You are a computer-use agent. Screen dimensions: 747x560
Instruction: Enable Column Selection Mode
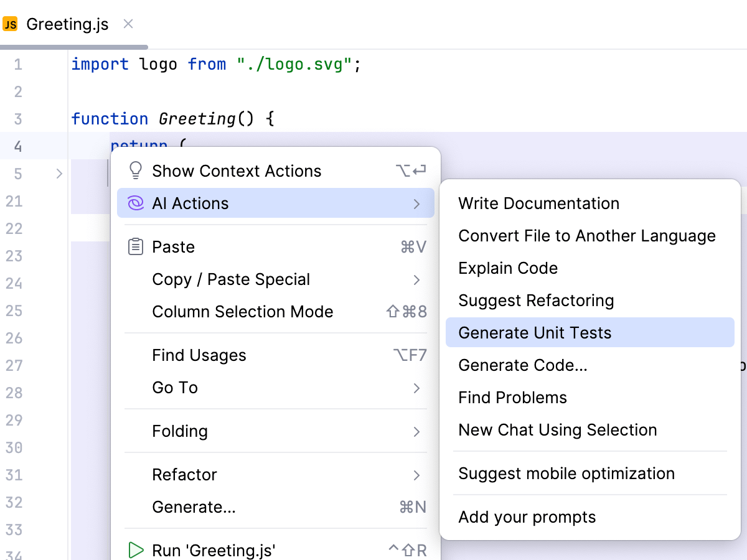243,312
